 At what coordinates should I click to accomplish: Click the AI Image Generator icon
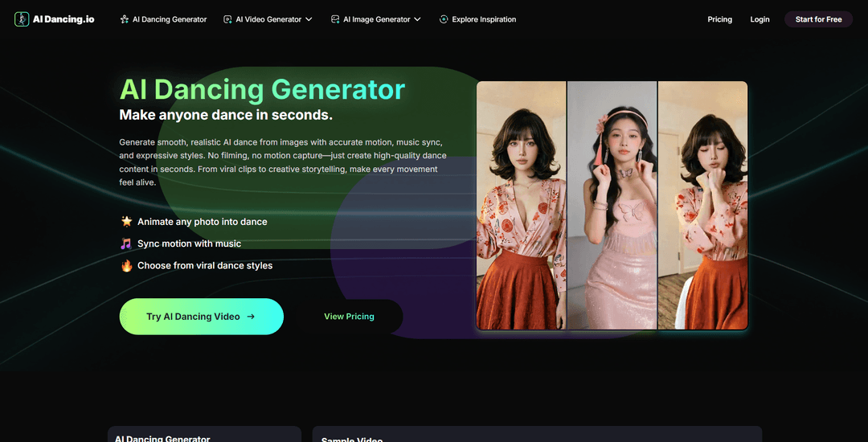tap(335, 19)
